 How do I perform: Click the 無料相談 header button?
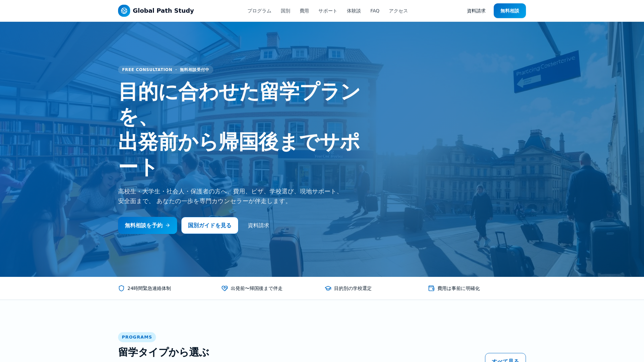click(x=510, y=11)
